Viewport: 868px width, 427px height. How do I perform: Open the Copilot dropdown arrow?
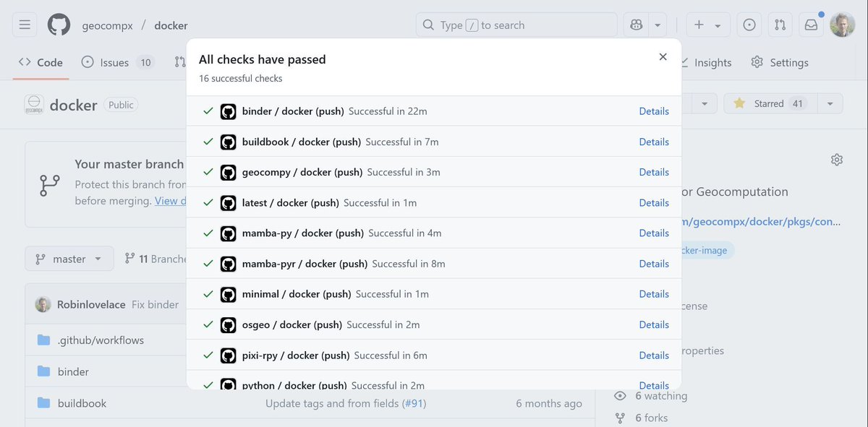click(x=658, y=25)
